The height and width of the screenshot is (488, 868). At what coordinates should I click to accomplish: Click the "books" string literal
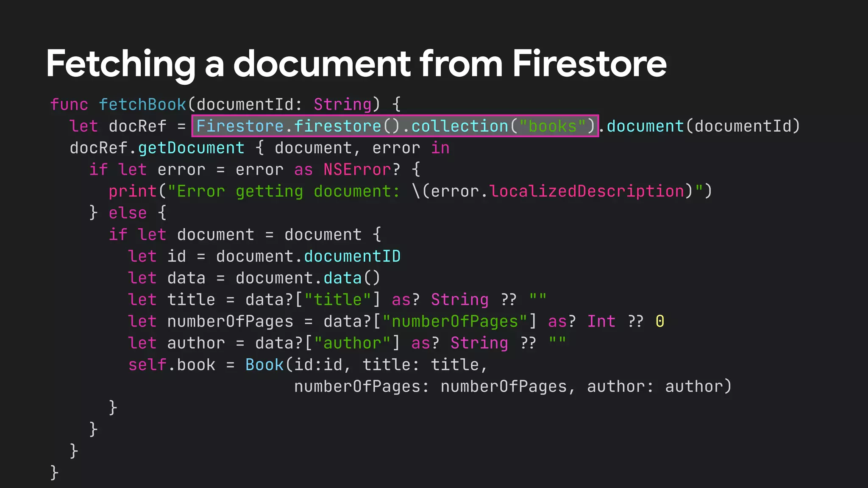(x=552, y=126)
